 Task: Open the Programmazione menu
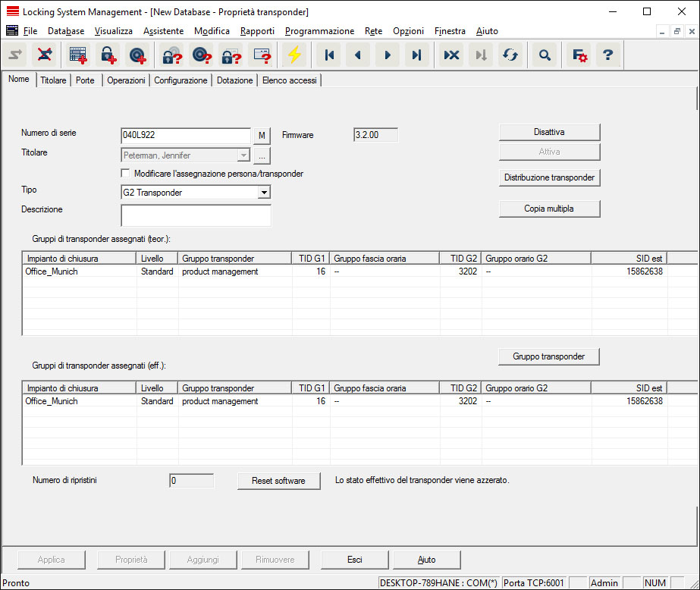tap(319, 31)
